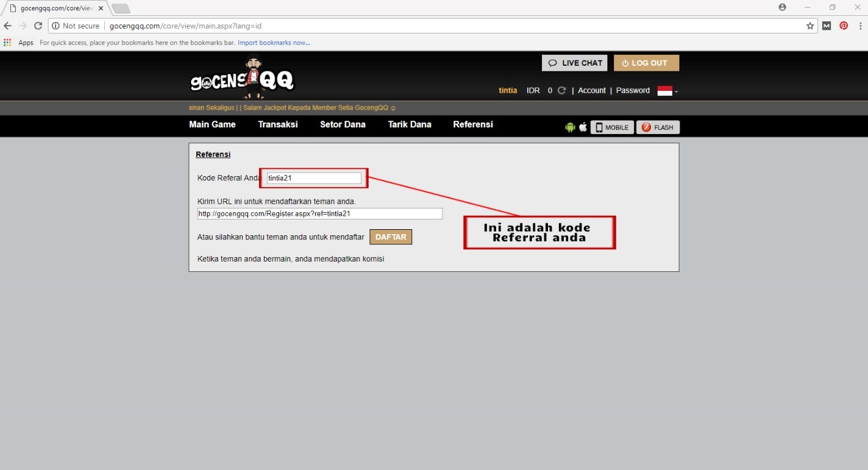The width and height of the screenshot is (868, 470).
Task: Click the DAFTAR button
Action: pos(391,237)
